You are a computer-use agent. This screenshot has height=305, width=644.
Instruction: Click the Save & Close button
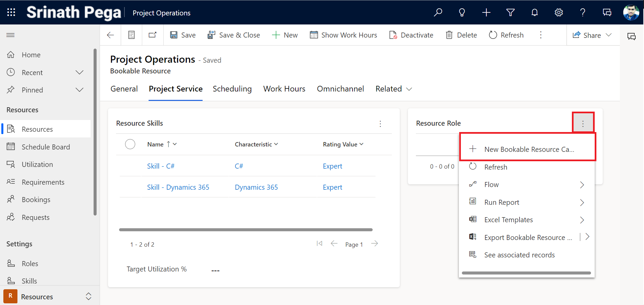pyautogui.click(x=234, y=35)
